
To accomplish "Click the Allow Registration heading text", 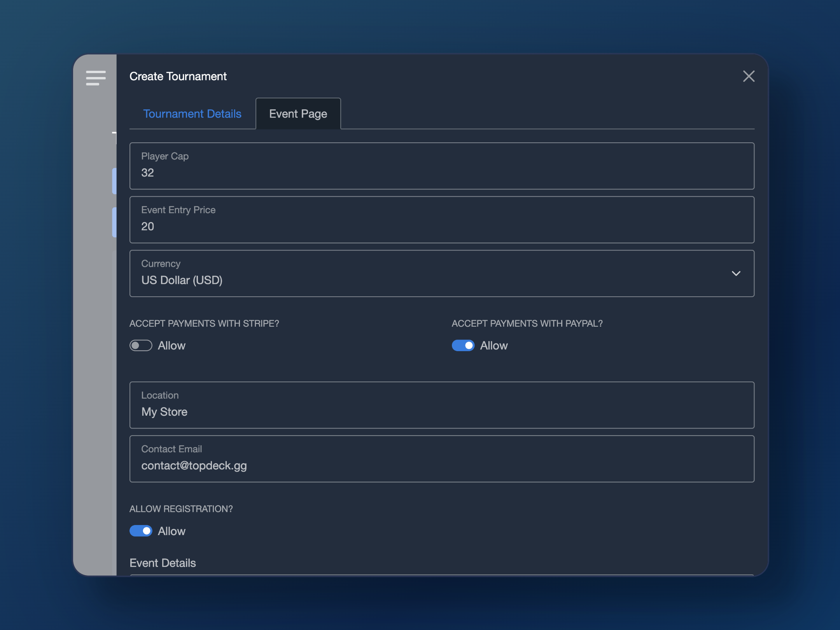I will tap(181, 509).
